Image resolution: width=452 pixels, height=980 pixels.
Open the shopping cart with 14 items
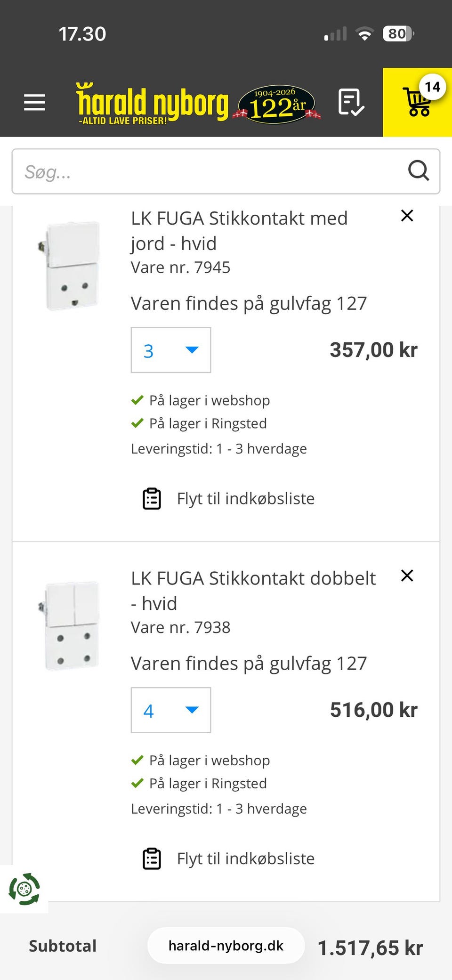(x=418, y=102)
